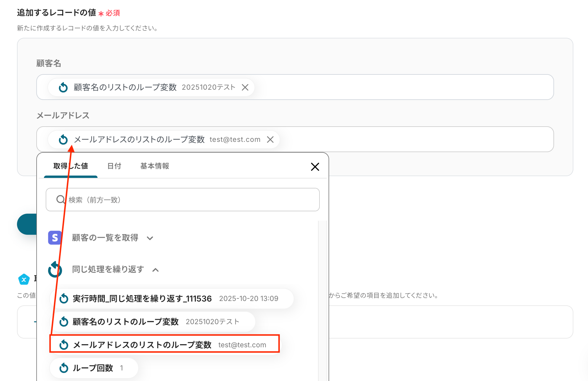Click the Stripe 顧客の一覧を取得 icon
Screen dimensions: 588x381
coord(55,238)
